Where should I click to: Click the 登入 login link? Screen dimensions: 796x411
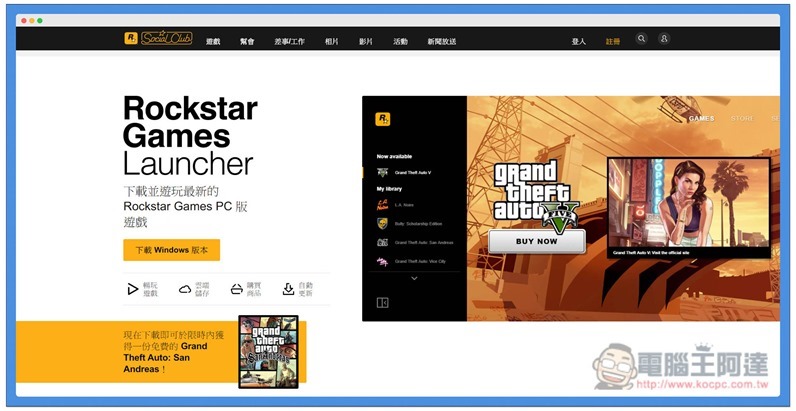579,42
